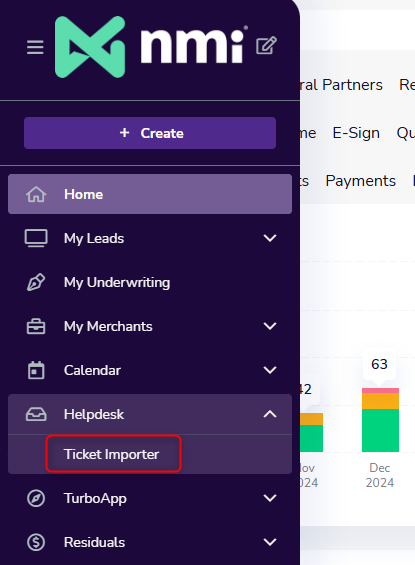Open the E-Sign tab

pyautogui.click(x=356, y=133)
